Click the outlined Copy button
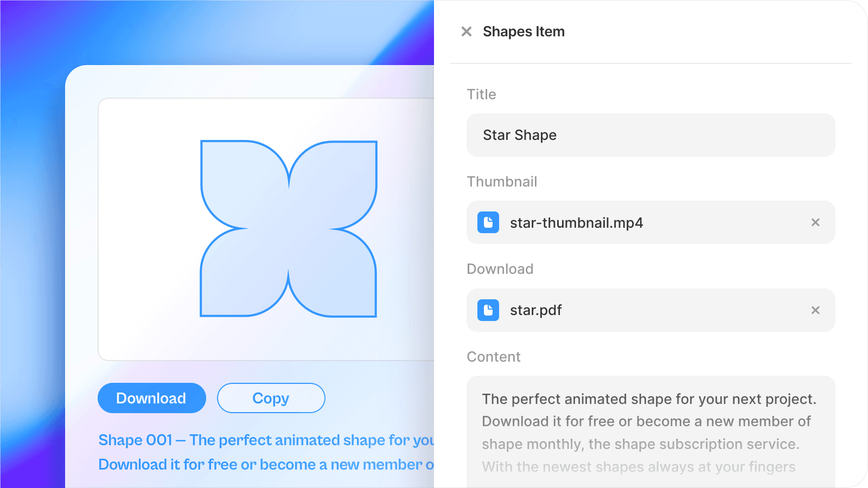 [x=271, y=398]
